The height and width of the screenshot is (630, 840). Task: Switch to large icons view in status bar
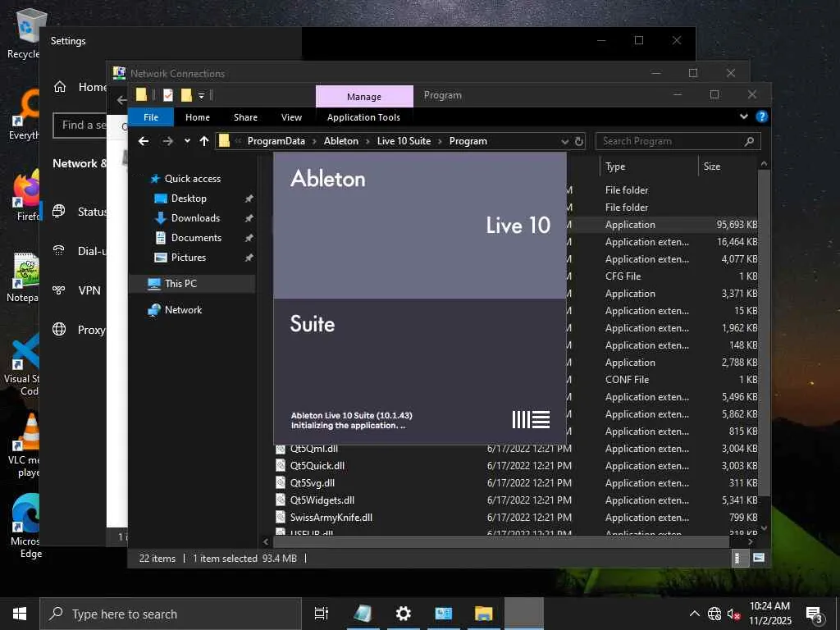(x=759, y=558)
